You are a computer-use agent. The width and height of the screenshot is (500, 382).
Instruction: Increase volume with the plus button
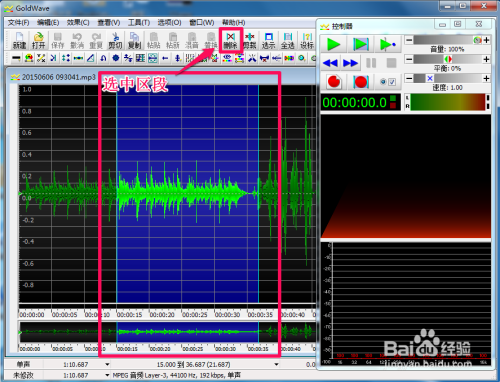pos(486,40)
